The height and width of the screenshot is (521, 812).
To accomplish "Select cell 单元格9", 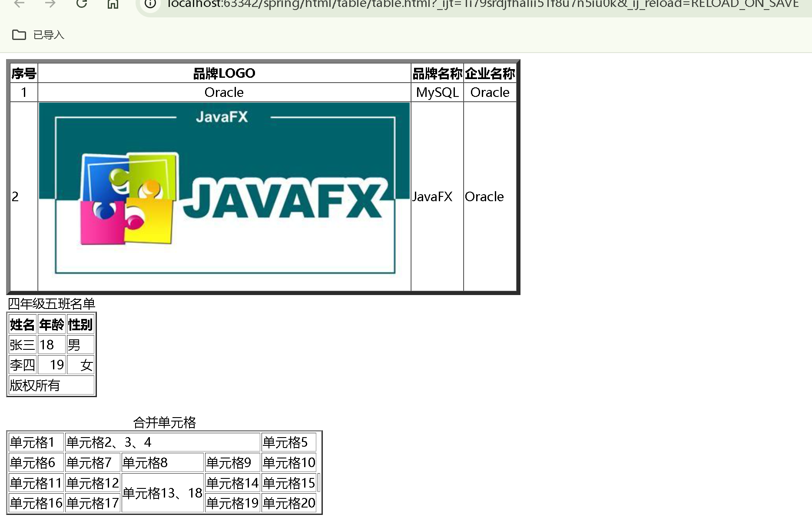I will click(x=232, y=462).
